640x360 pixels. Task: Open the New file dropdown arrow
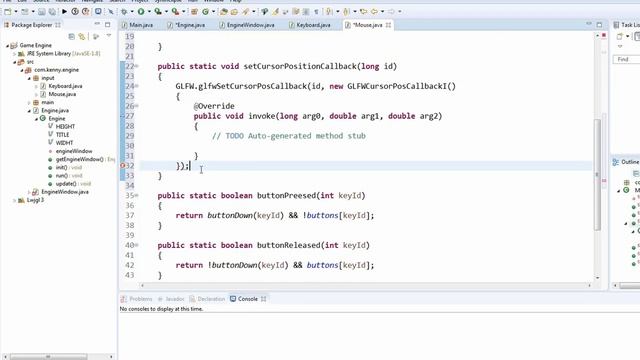(x=16, y=11)
